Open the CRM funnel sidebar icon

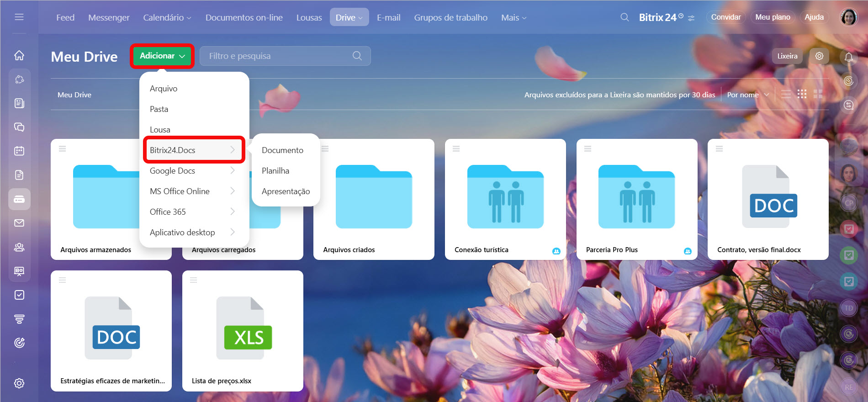point(19,319)
